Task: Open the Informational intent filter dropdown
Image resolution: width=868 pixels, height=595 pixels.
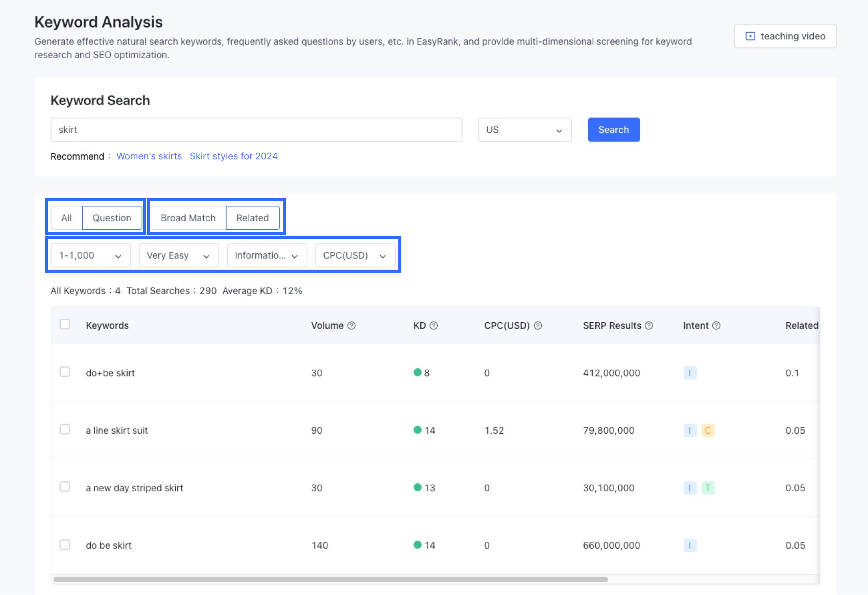Action: click(x=267, y=255)
